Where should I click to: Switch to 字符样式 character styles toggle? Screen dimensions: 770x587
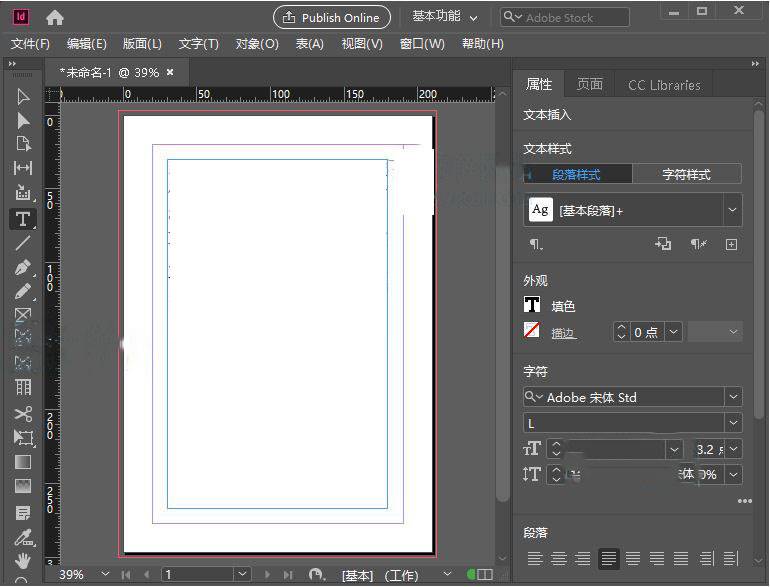tap(687, 174)
